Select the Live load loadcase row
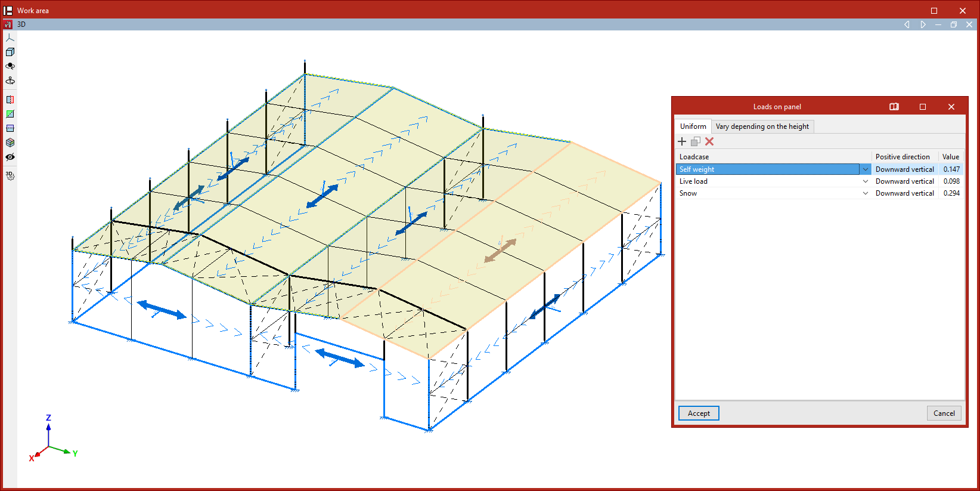This screenshot has width=980, height=491. tap(820, 181)
